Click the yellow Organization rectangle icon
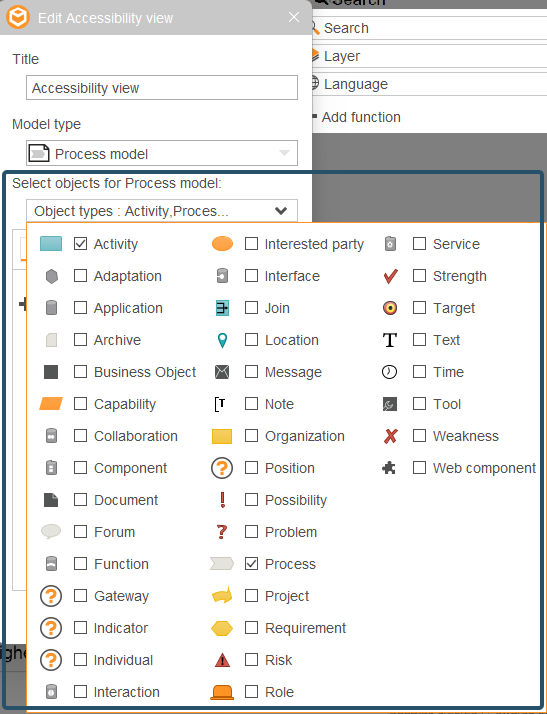 pos(222,436)
